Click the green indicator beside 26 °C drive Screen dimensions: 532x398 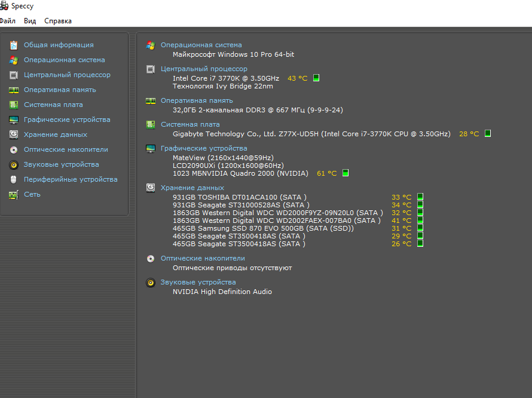click(x=420, y=243)
